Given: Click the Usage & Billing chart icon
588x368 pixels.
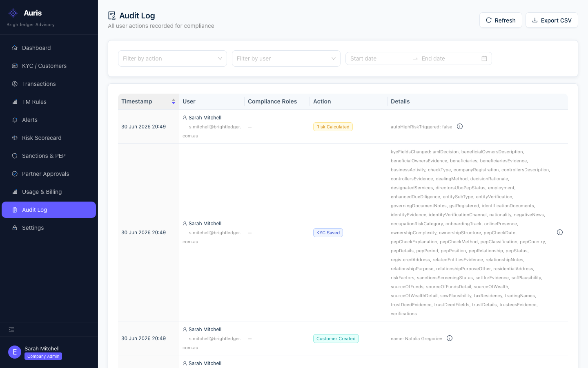Looking at the screenshot, I should 15,192.
